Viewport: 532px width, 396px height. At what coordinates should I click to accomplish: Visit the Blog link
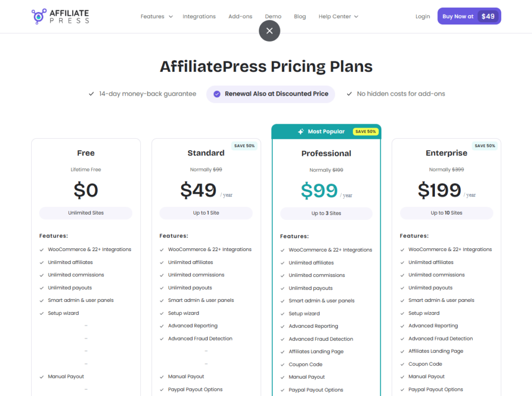(x=300, y=17)
